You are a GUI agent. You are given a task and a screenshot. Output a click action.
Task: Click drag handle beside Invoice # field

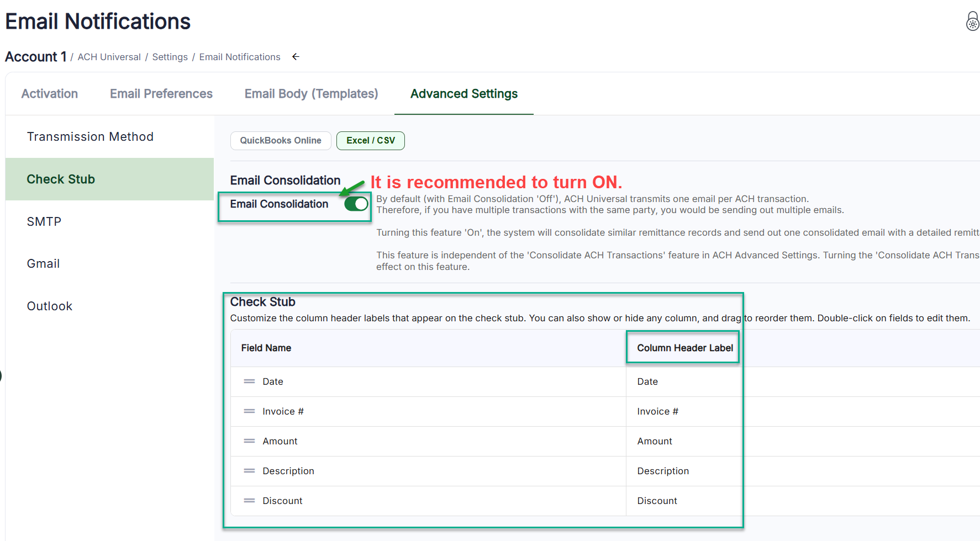(x=250, y=411)
